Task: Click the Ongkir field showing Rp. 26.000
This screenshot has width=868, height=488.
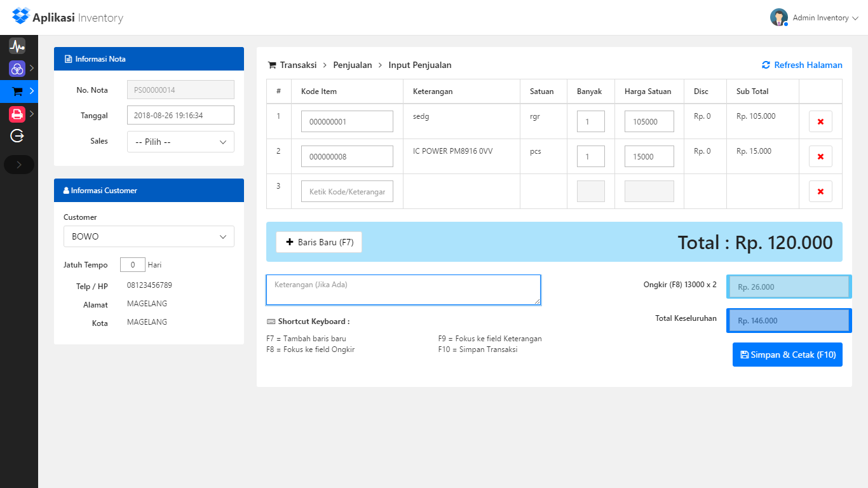Action: (x=789, y=287)
